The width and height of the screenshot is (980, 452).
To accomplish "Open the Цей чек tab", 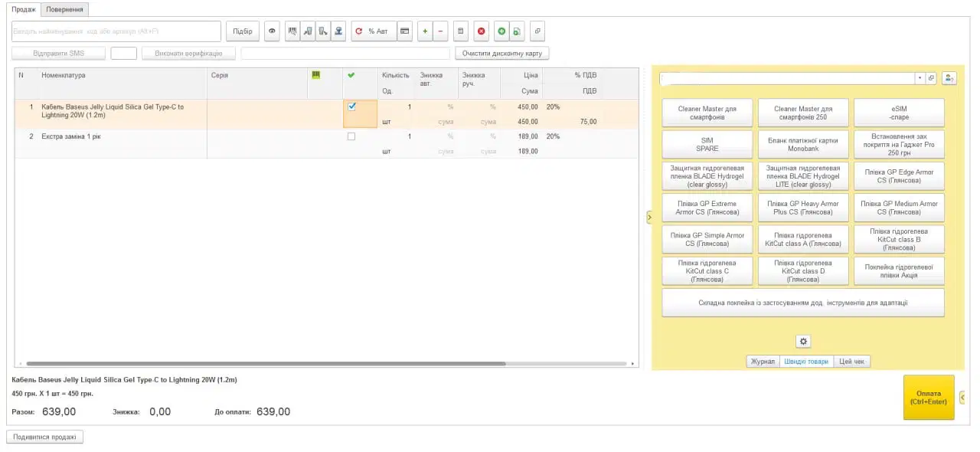I will tap(853, 362).
